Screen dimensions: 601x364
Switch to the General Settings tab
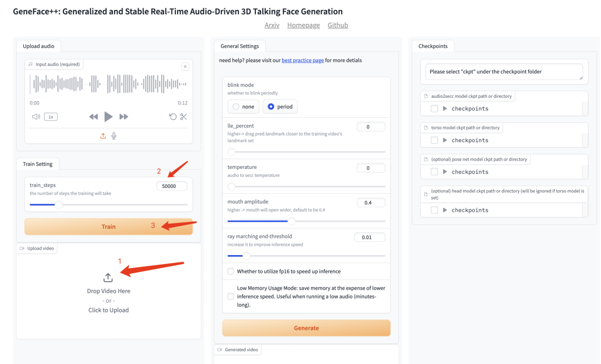pyautogui.click(x=239, y=46)
